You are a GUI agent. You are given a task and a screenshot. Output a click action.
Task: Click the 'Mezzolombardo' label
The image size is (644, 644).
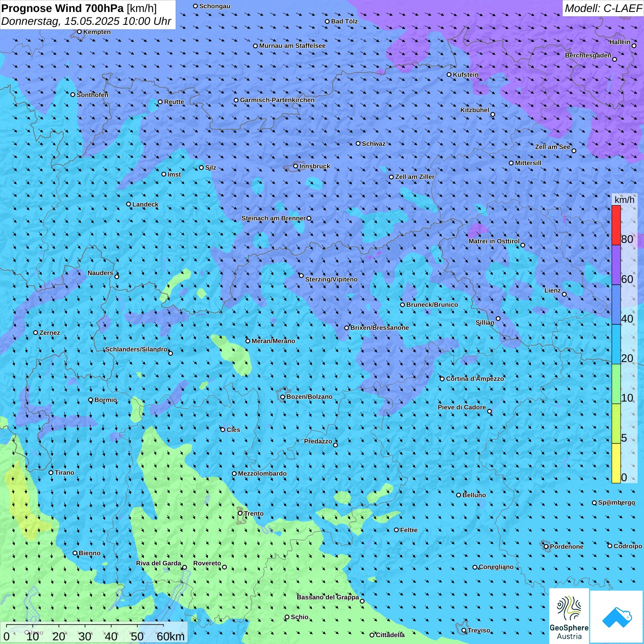tap(262, 473)
